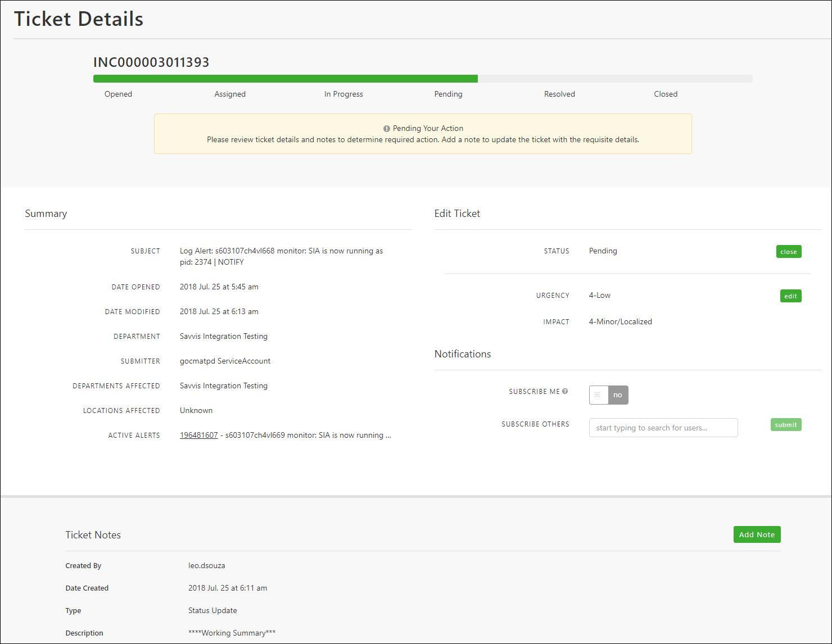Click the edit button next to Urgency
The image size is (832, 644).
(x=790, y=296)
